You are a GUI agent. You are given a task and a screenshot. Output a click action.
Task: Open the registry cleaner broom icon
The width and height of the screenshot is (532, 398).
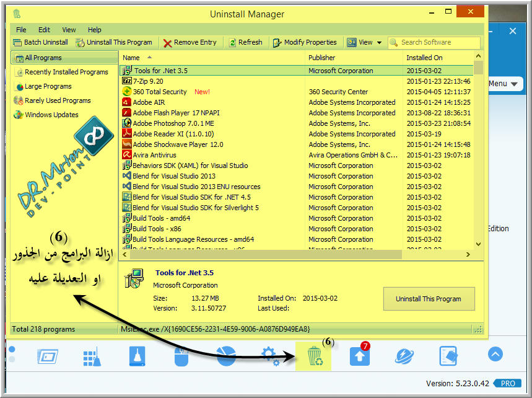click(x=92, y=356)
